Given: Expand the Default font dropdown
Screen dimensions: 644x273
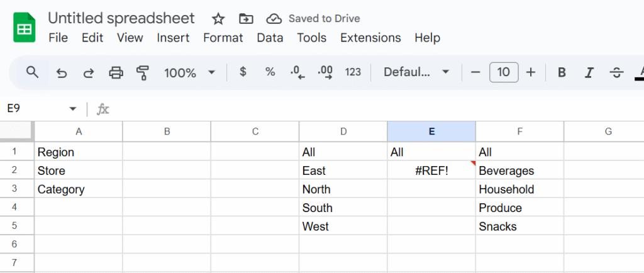Looking at the screenshot, I should point(417,72).
